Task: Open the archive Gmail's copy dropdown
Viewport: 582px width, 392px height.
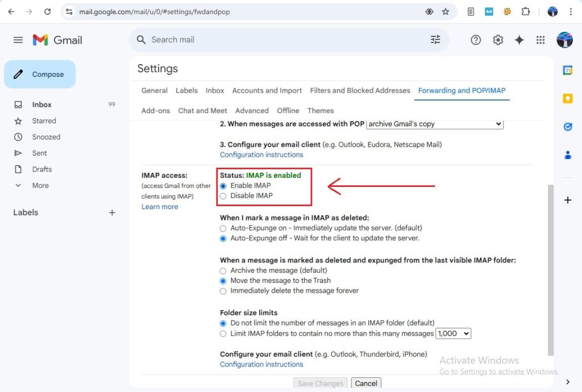Action: pos(435,124)
